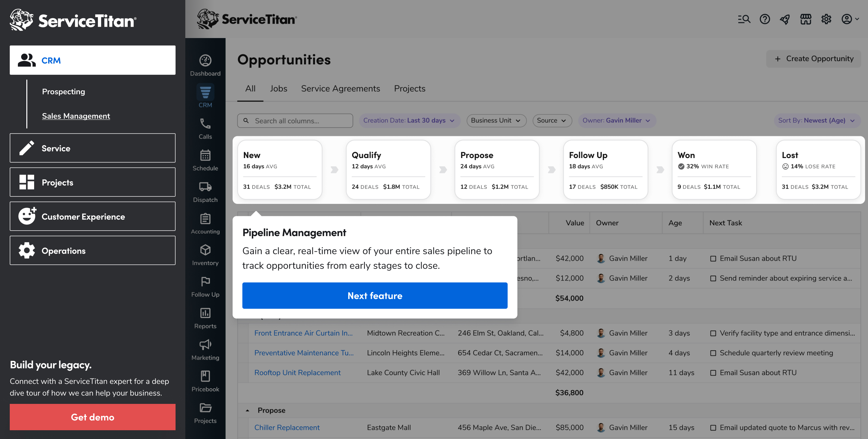The height and width of the screenshot is (439, 868).
Task: Check the Schedule quarterly review meeting task
Action: [713, 353]
